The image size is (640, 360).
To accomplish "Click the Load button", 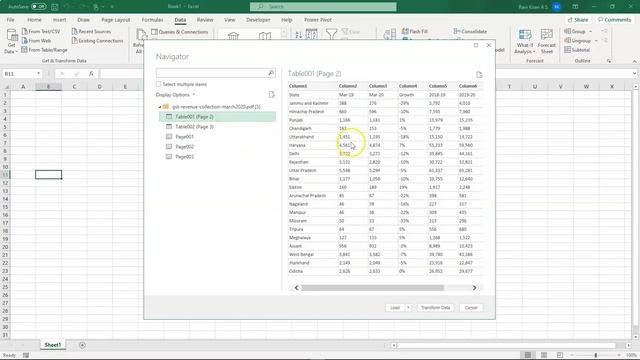I will 395,307.
